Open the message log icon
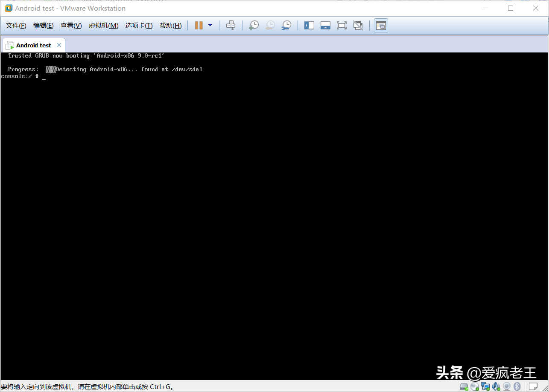This screenshot has height=392, width=549. [533, 386]
